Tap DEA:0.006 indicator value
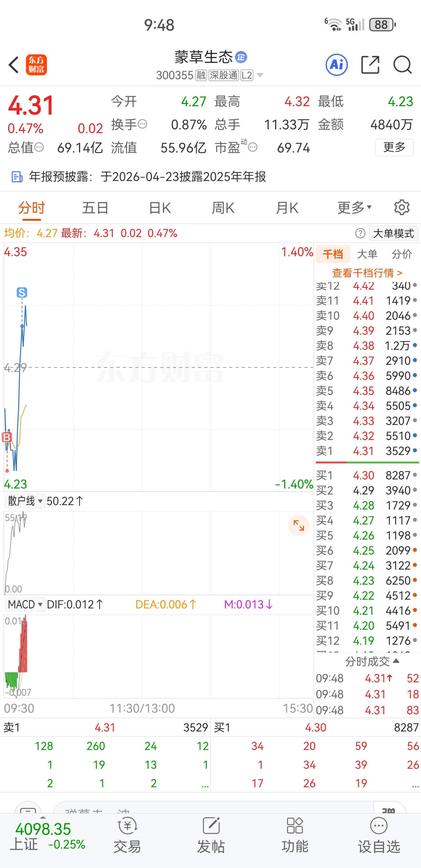Screen dimensions: 421x868 tap(165, 604)
